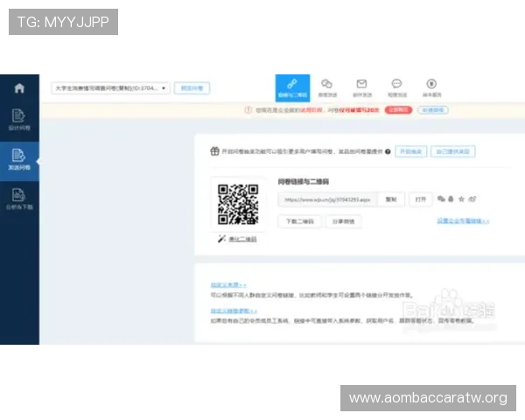Click the 复制 copy link button
This screenshot has width=525, height=420.
(391, 199)
